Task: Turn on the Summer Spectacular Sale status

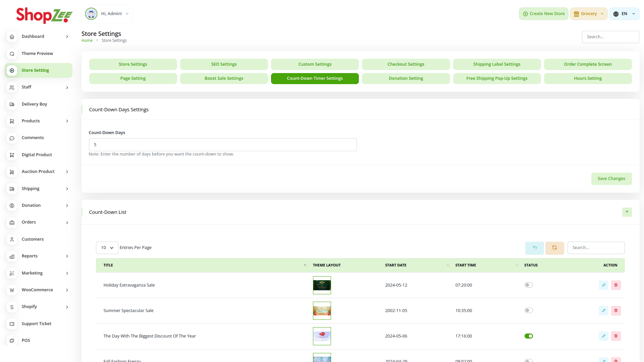Action: point(529,311)
